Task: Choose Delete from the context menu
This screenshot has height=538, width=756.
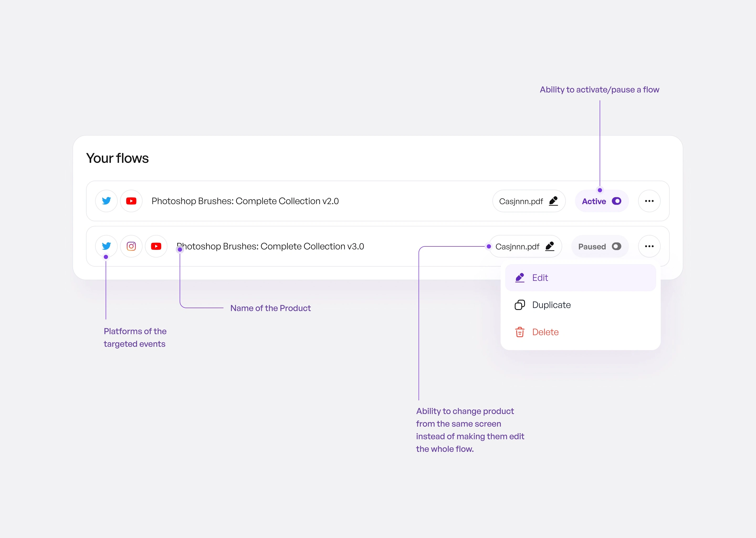Action: (545, 332)
